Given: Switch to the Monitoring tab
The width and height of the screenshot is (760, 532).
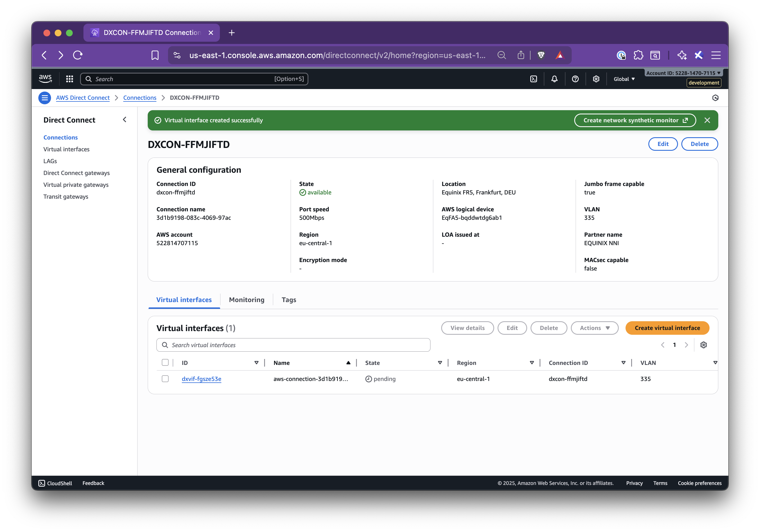Looking at the screenshot, I should [x=246, y=300].
